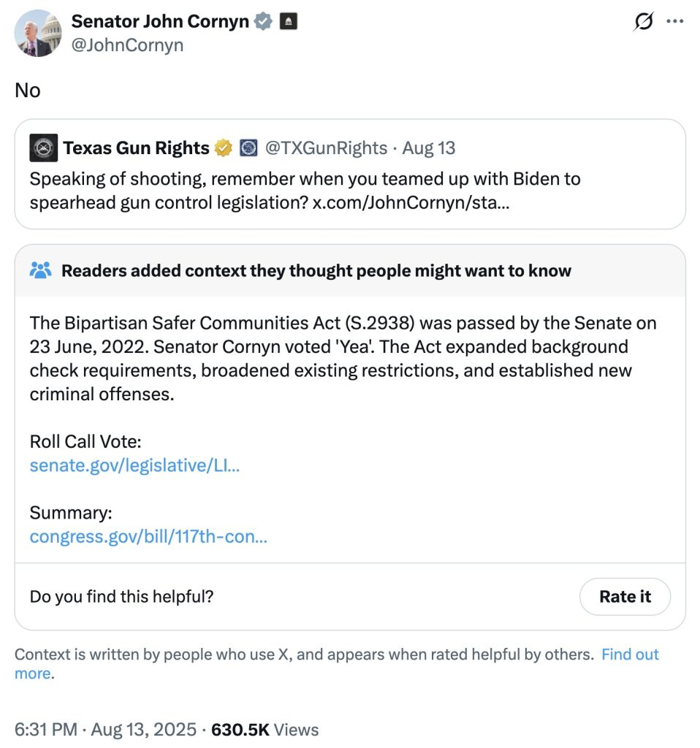Click the @JohnCornyn handle

click(x=127, y=45)
